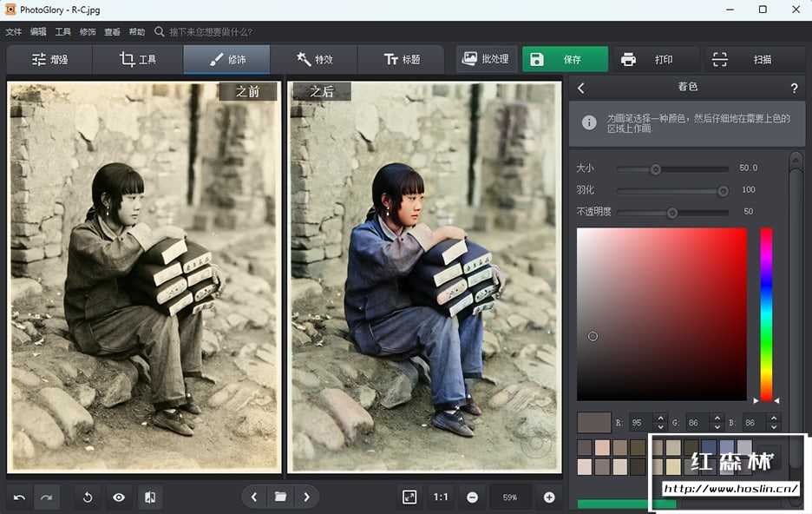Click the 批处理 button
Viewport: 812px width, 514px height.
point(486,60)
